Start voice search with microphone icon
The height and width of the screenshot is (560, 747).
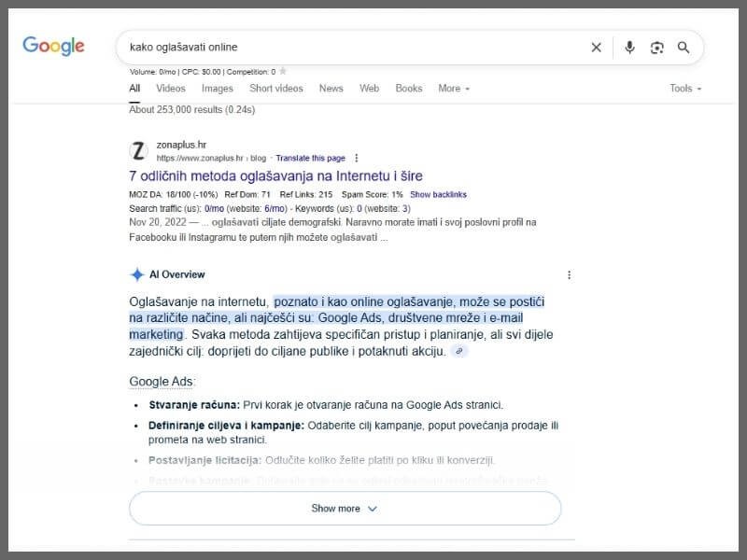(629, 48)
